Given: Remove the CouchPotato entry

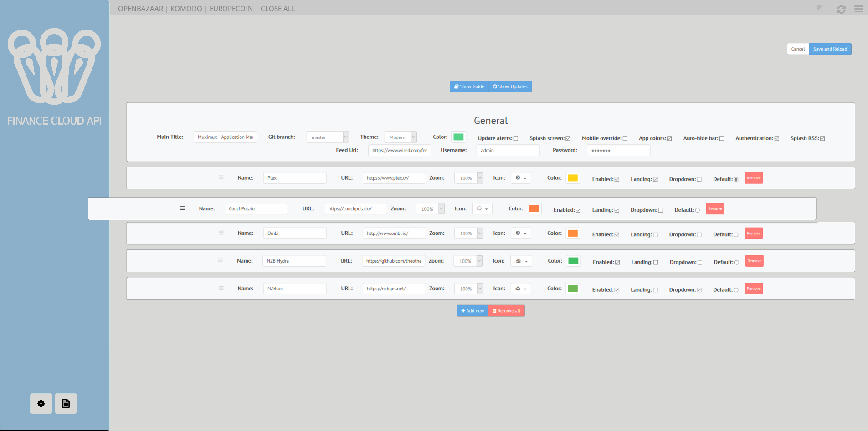Looking at the screenshot, I should click(715, 209).
